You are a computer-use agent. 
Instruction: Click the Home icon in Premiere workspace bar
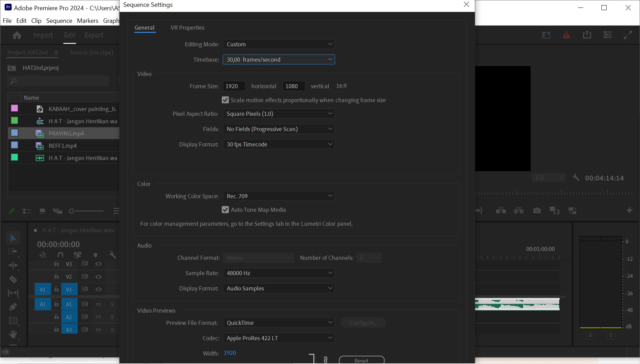click(x=17, y=35)
